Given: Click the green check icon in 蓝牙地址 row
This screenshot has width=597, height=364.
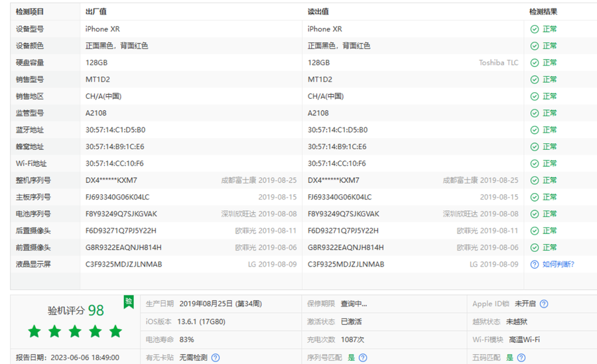Looking at the screenshot, I should pos(535,130).
